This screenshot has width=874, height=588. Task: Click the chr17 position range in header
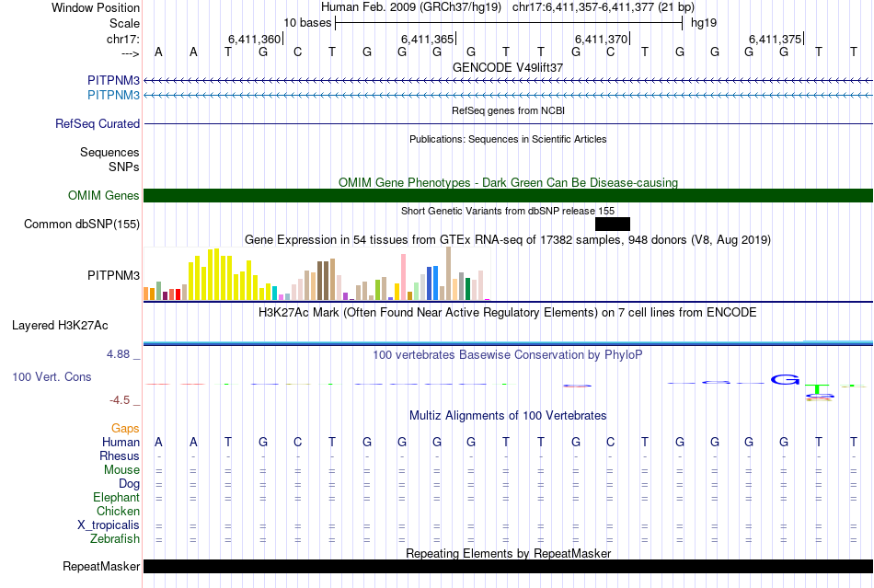604,7
